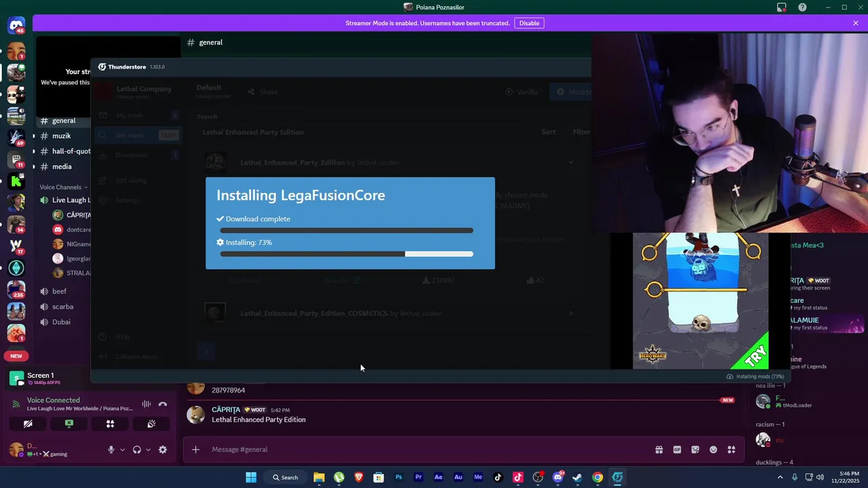Deafen with the headphones icon

(x=137, y=449)
